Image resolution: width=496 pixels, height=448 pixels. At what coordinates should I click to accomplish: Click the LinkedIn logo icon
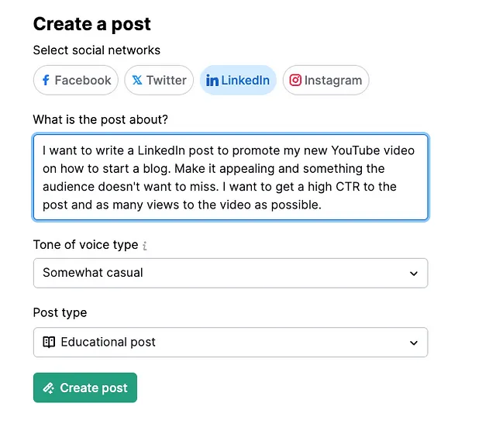pos(212,81)
